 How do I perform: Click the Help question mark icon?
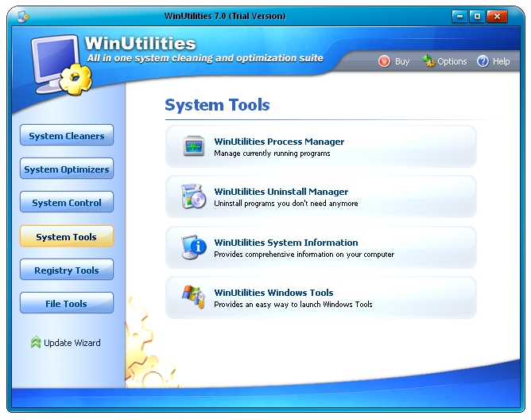pos(483,61)
